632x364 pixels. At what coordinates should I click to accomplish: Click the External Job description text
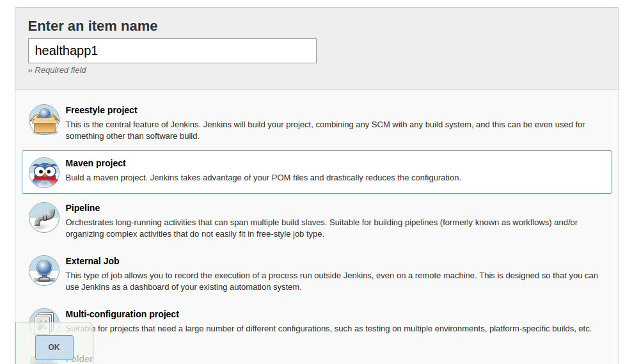tap(332, 281)
